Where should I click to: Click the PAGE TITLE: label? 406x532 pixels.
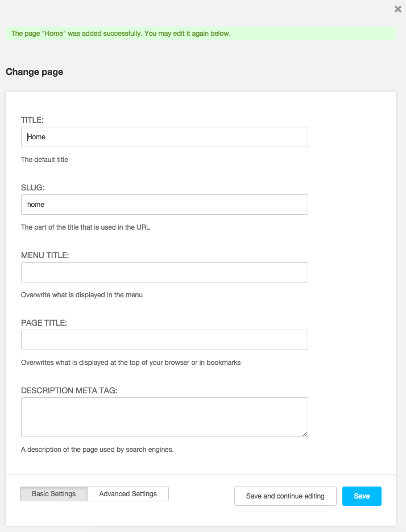(x=44, y=323)
